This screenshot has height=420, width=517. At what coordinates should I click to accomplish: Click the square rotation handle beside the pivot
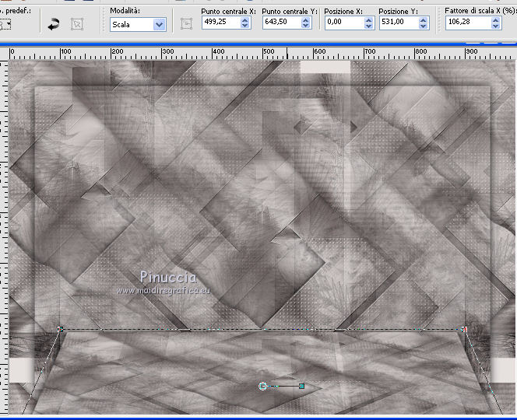[x=301, y=386]
